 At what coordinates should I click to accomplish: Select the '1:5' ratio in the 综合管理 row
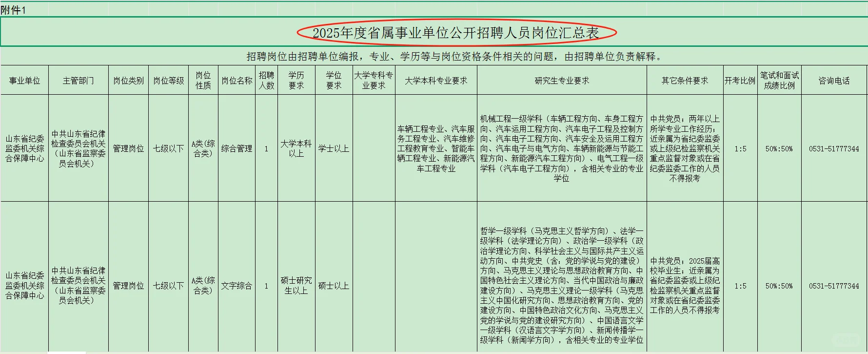click(740, 148)
